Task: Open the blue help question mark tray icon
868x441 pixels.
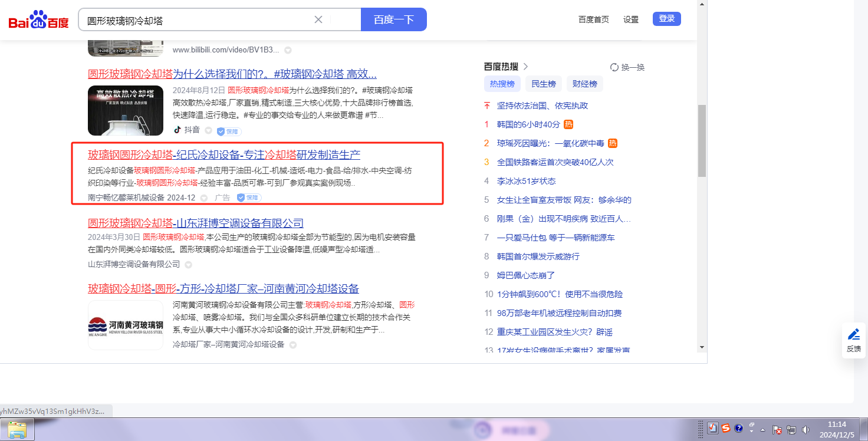Action: [739, 429]
